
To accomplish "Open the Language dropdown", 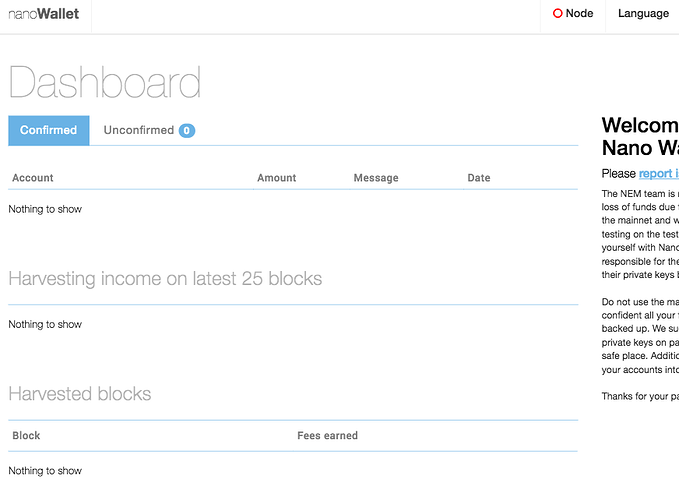I will click(x=643, y=13).
